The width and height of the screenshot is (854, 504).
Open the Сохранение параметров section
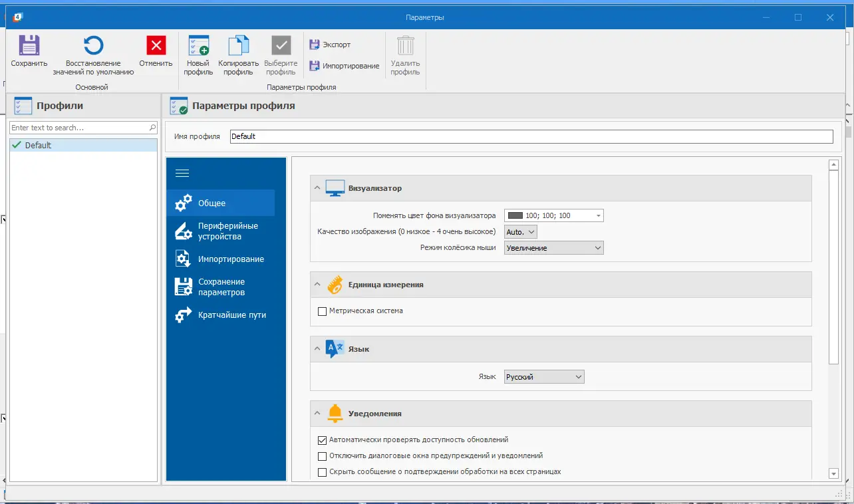(x=220, y=287)
